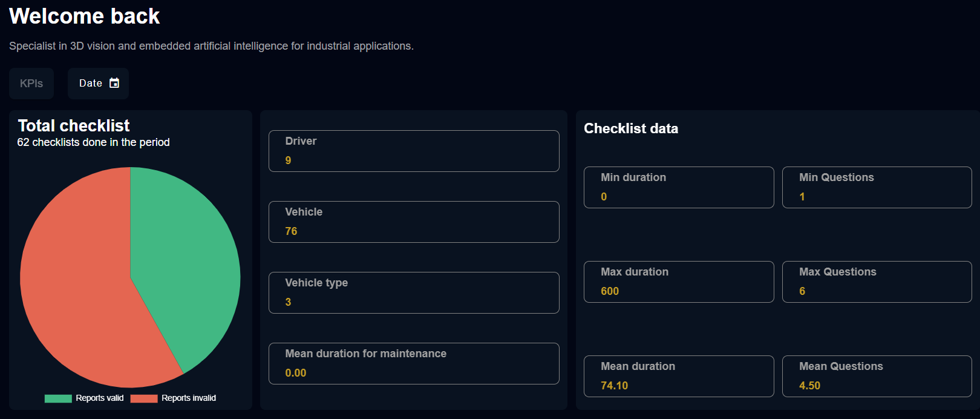Click the red Reports invalid color swatch
Image resolution: width=980 pixels, height=419 pixels.
pos(144,398)
